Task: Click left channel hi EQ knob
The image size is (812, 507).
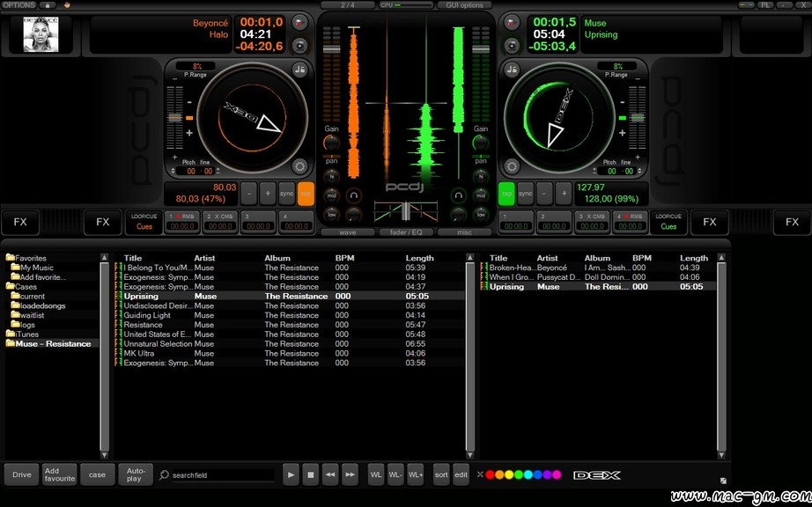Action: (331, 176)
